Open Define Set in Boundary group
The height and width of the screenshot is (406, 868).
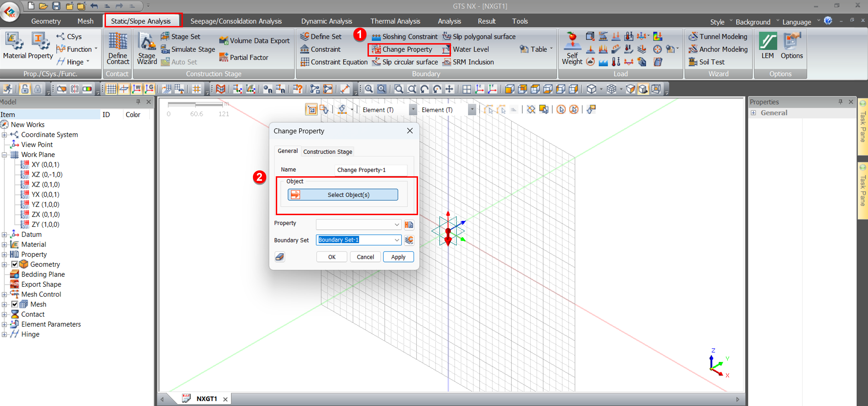(x=320, y=36)
